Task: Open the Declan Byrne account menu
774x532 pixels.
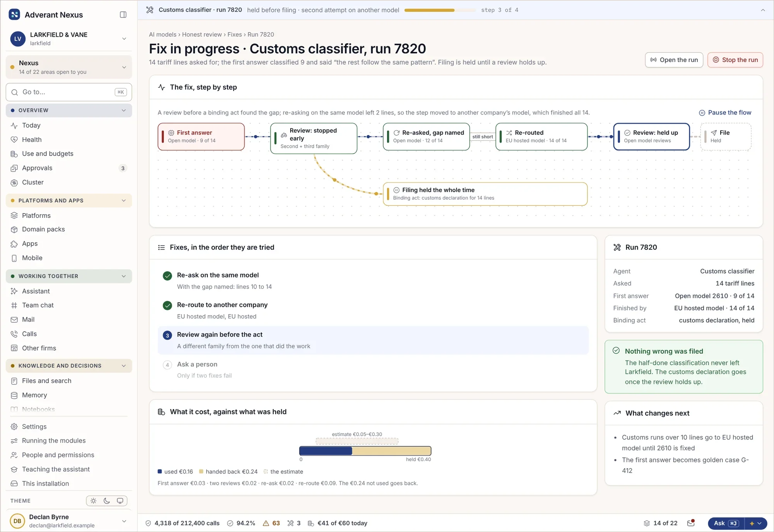Action: coord(69,521)
